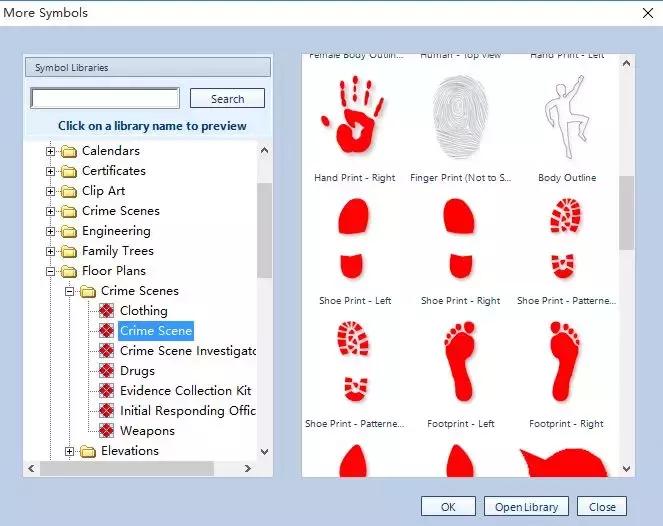The height and width of the screenshot is (526, 663).
Task: Pick the Shoe Print - Right symbol
Action: click(460, 238)
